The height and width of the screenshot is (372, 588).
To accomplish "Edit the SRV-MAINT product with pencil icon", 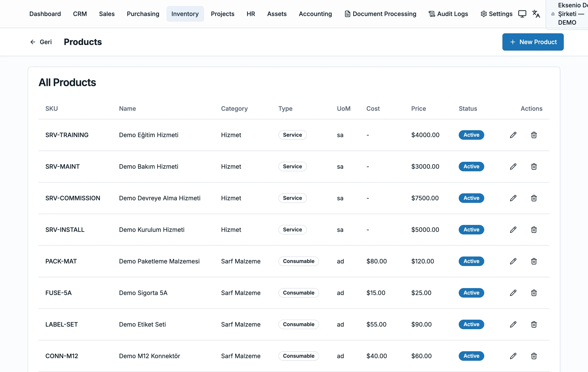I will [x=513, y=166].
